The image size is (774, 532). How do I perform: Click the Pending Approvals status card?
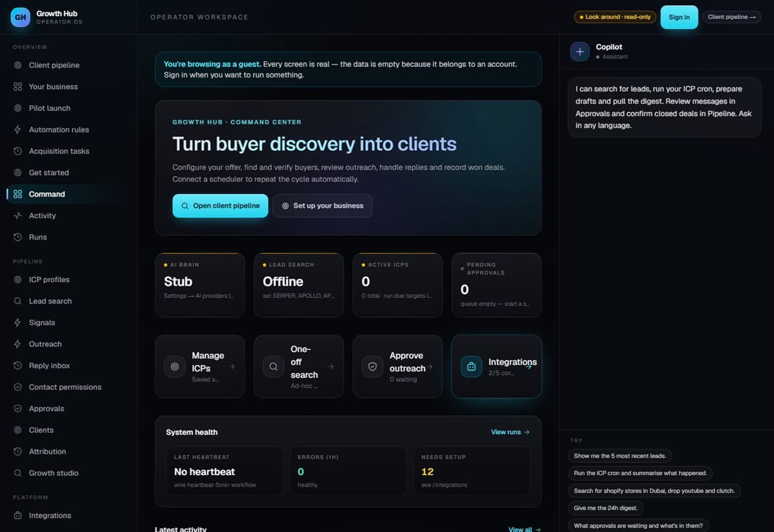[497, 285]
